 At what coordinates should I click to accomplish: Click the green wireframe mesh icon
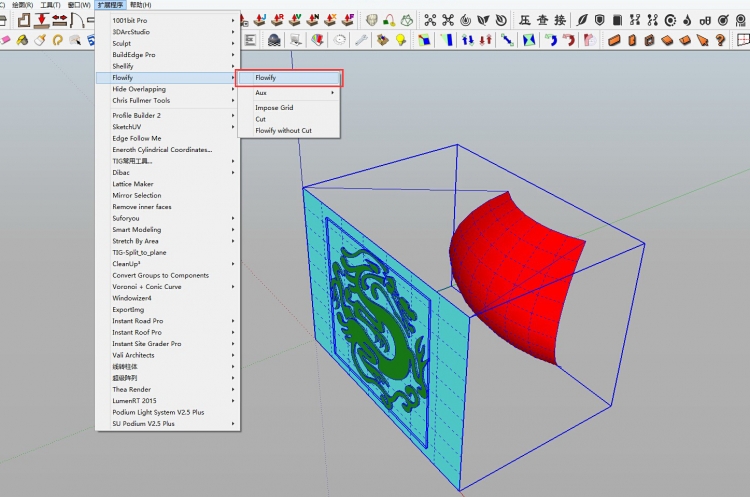407,20
